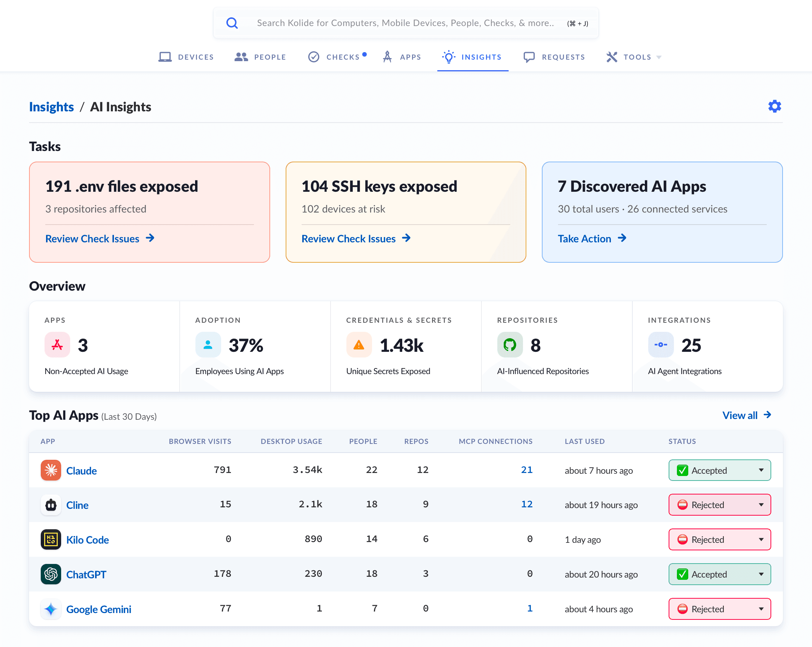Click the GitHub icon in Repositories card
This screenshot has width=812, height=647.
510,345
